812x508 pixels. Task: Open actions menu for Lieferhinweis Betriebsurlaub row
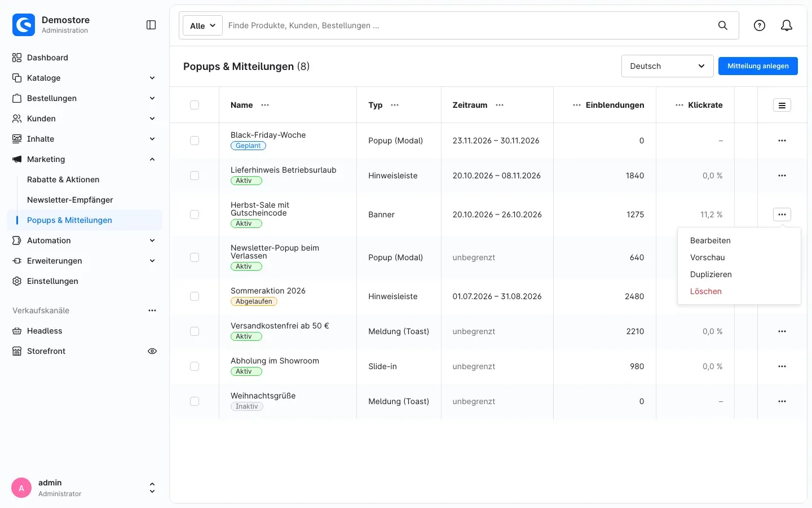coord(782,176)
